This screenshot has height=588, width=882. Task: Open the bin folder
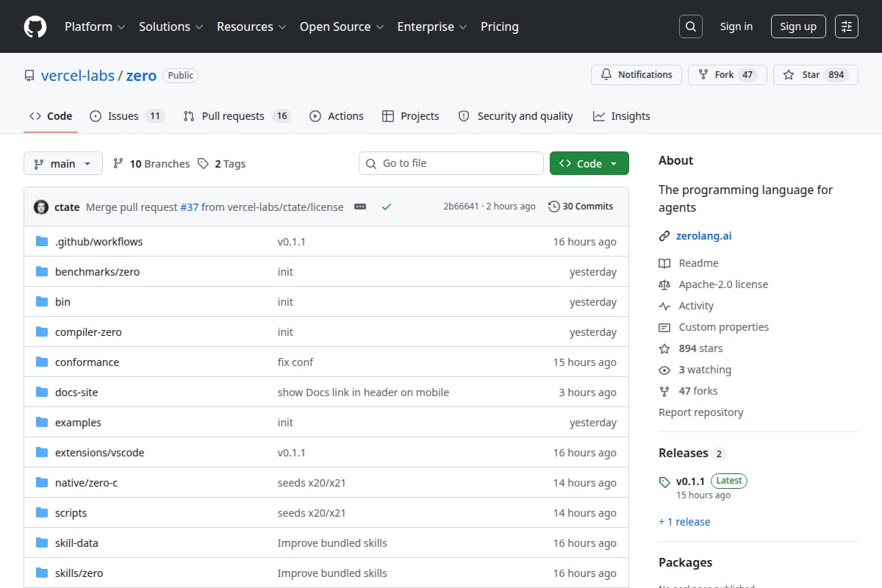click(62, 302)
